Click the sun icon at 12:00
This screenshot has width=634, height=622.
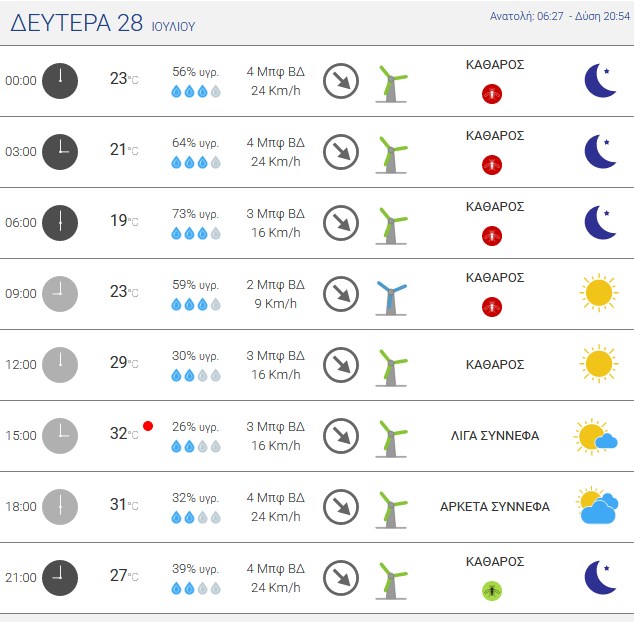coord(599,364)
